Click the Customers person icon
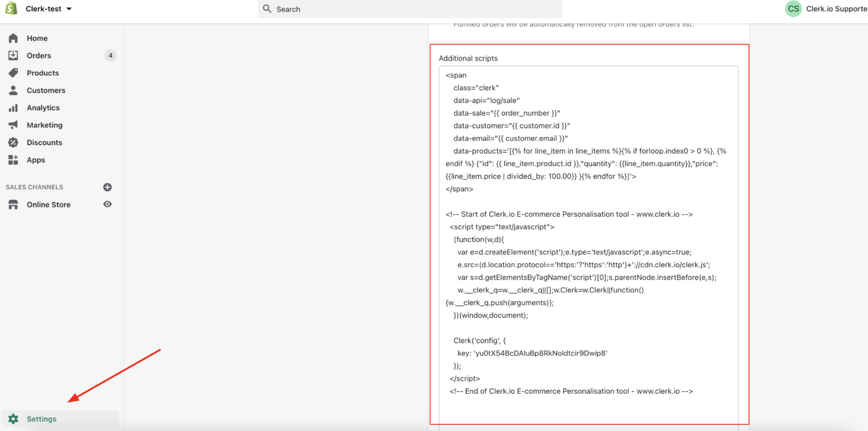The image size is (868, 431). coord(13,90)
